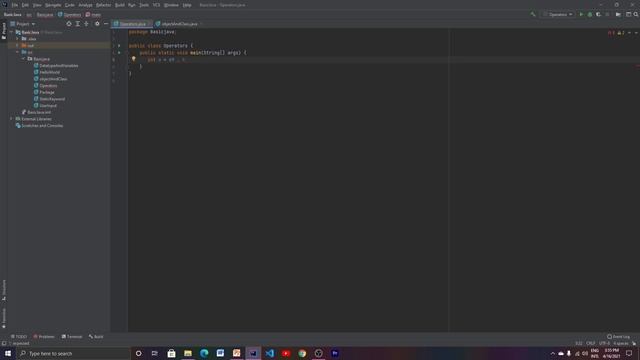Select UserInput class in tree

[45, 106]
